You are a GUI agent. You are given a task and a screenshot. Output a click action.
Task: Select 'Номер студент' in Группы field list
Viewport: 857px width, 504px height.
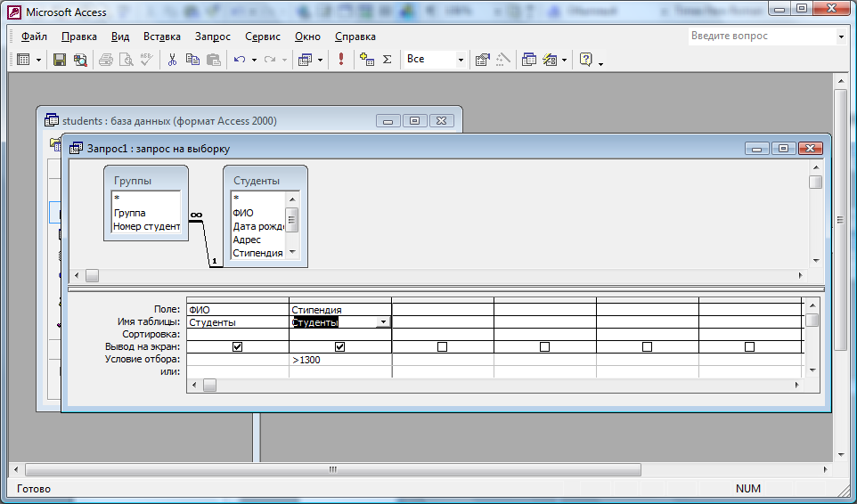[146, 226]
